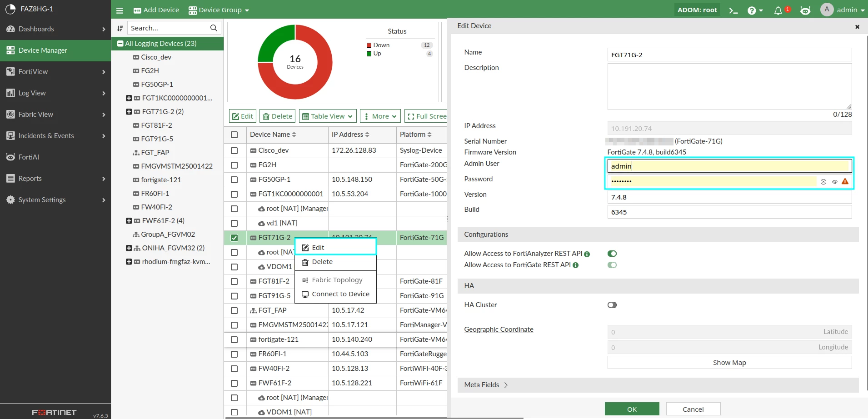Clear the password field with X icon
Image resolution: width=868 pixels, height=419 pixels.
click(823, 182)
